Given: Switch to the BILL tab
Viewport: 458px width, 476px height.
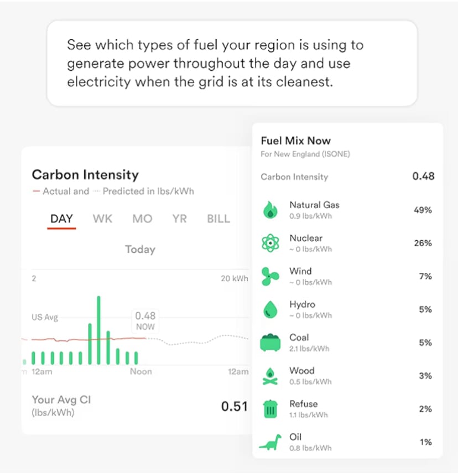Looking at the screenshot, I should pos(218,219).
